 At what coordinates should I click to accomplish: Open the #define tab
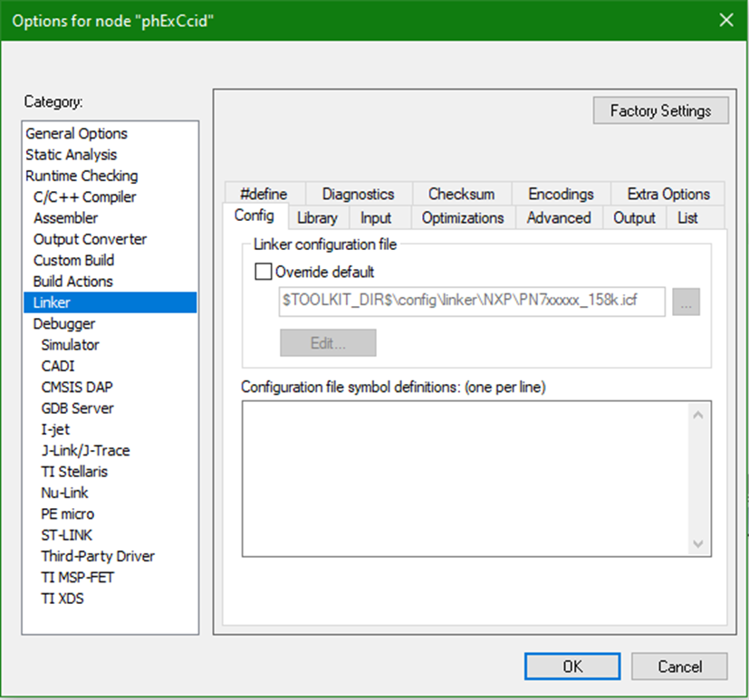(263, 194)
